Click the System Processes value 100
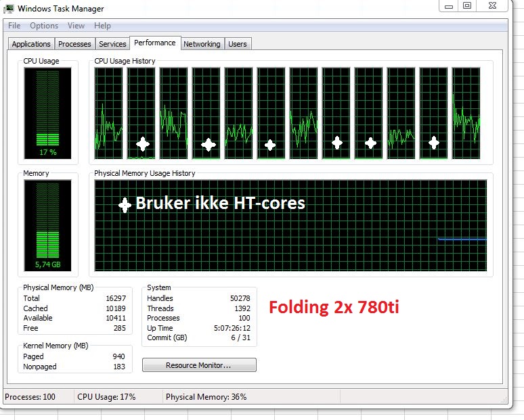The width and height of the screenshot is (524, 420). pos(244,318)
